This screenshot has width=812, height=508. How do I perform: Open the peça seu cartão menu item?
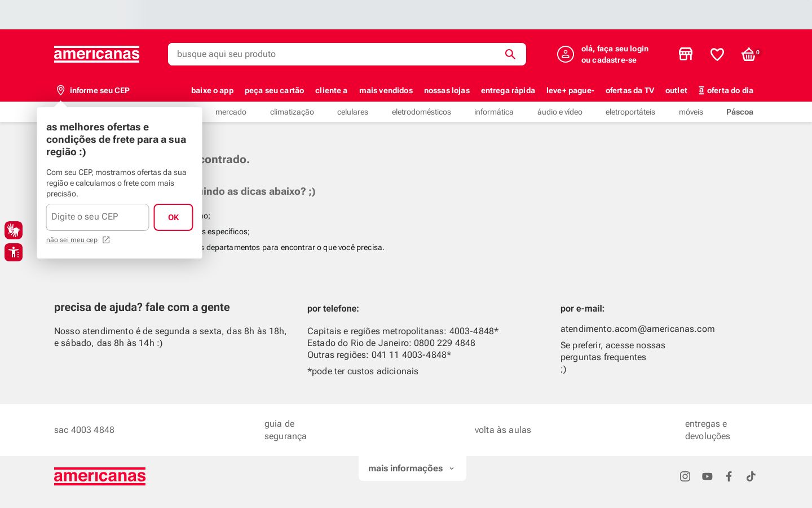point(274,90)
